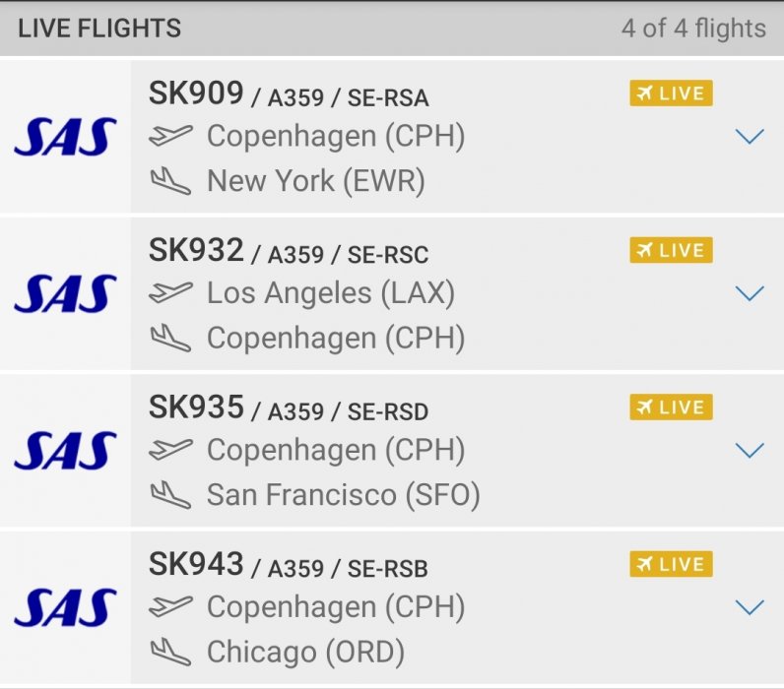
Task: Open flight number SK943 link
Action: pos(196,564)
